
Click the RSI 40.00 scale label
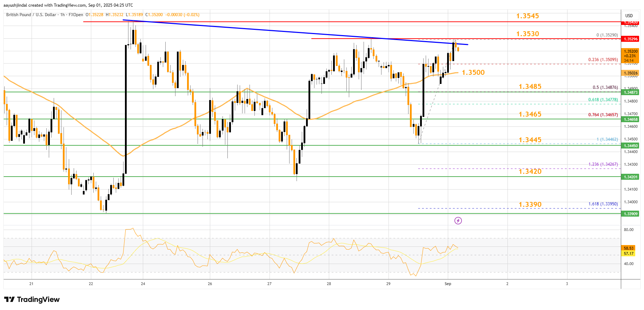coord(629,264)
